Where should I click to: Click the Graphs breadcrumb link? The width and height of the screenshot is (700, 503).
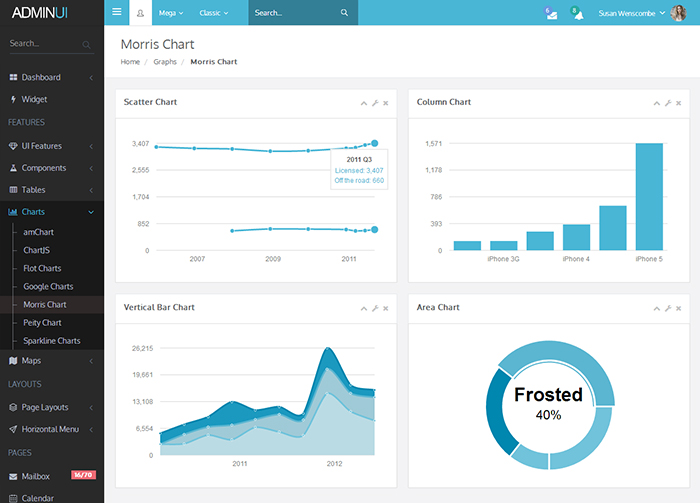click(x=165, y=62)
